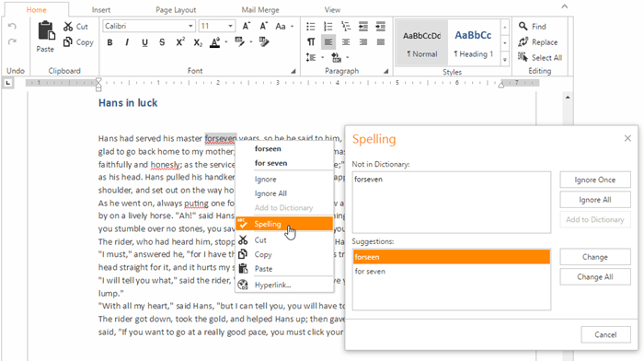
Task: Select 'for seven' in Suggestions list
Action: click(452, 272)
